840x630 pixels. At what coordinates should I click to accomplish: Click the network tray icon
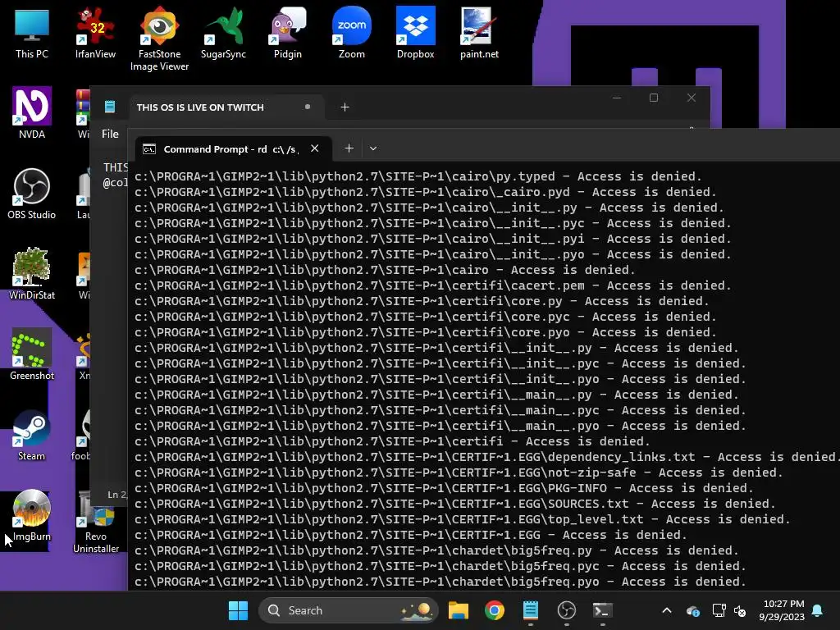click(x=719, y=610)
